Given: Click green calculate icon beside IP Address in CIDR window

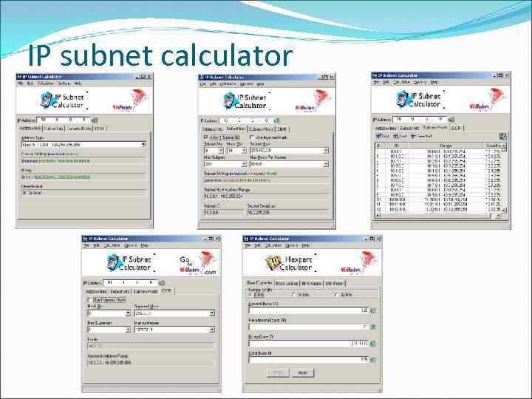Looking at the screenshot, I should pos(162,282).
